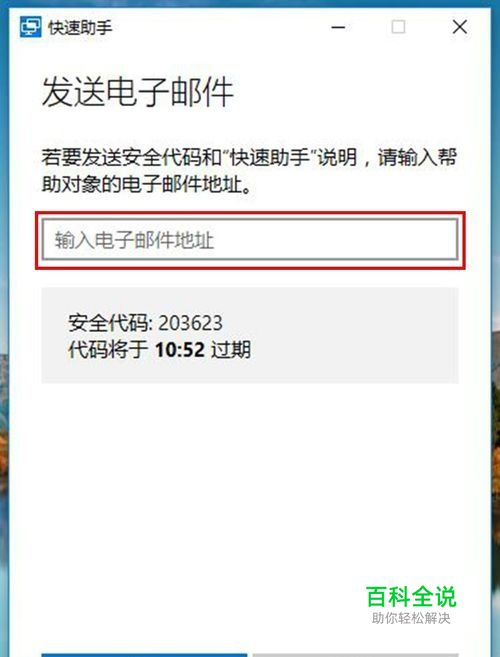500x657 pixels.
Task: Click the gray button at window bottom
Action: [x=355, y=654]
